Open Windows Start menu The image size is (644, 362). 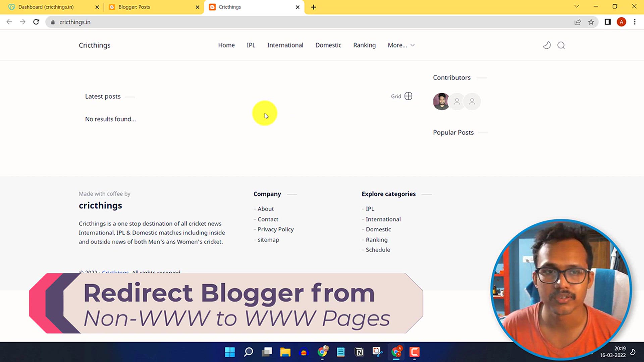pos(230,352)
